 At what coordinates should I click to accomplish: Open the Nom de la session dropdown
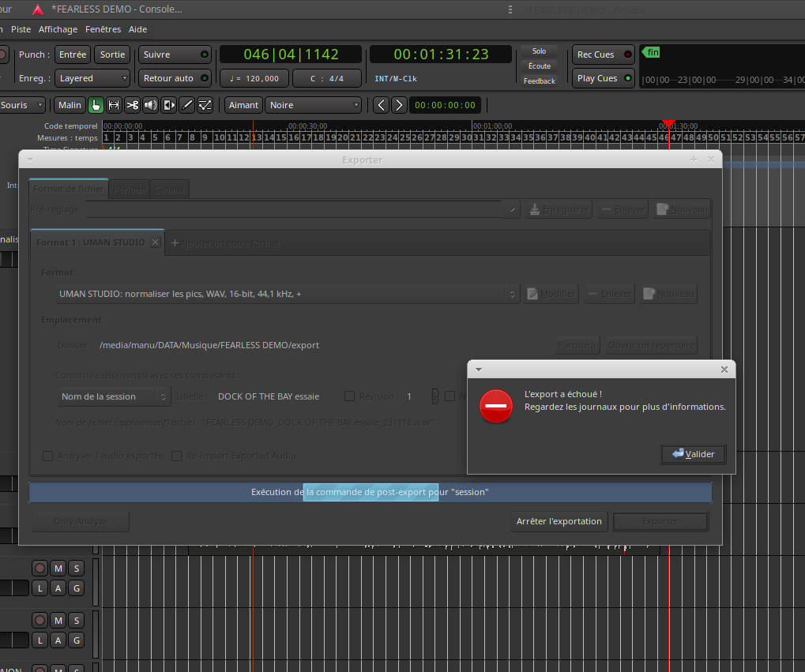[115, 396]
